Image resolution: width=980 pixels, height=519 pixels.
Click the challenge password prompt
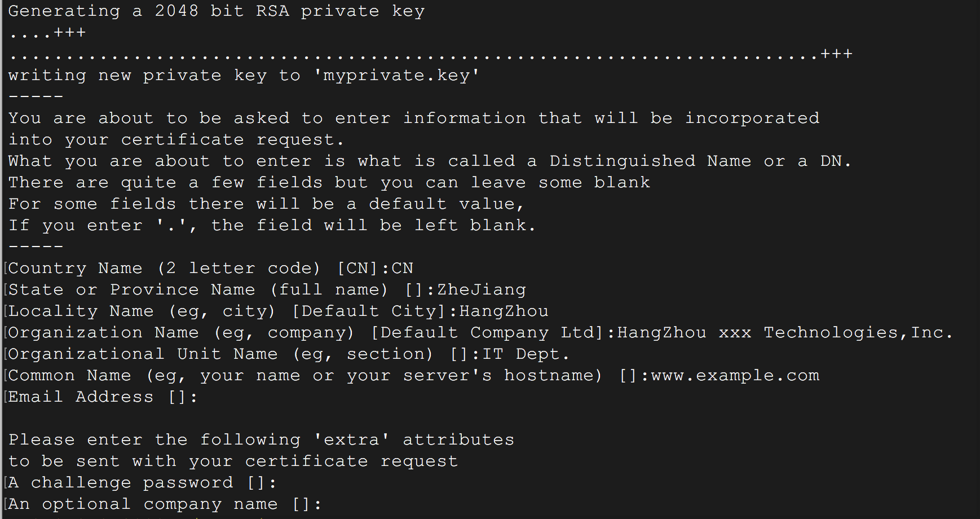tap(142, 483)
